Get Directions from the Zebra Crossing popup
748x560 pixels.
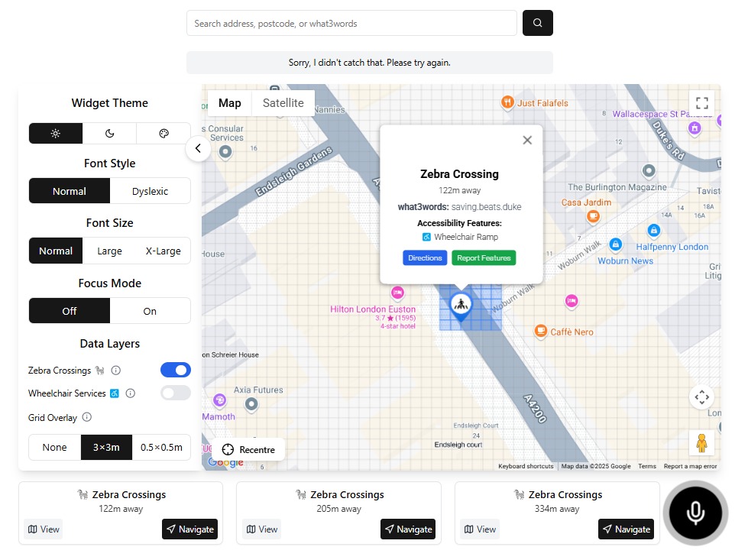point(425,257)
